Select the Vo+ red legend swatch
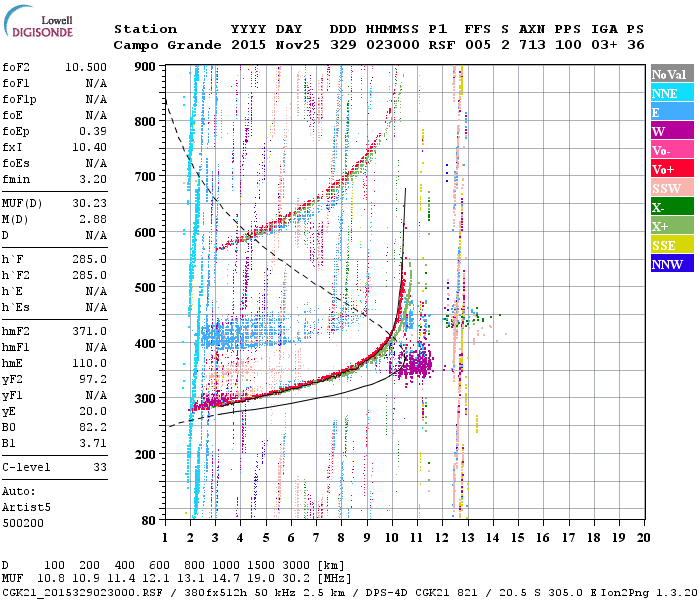700x600 pixels. (x=672, y=169)
